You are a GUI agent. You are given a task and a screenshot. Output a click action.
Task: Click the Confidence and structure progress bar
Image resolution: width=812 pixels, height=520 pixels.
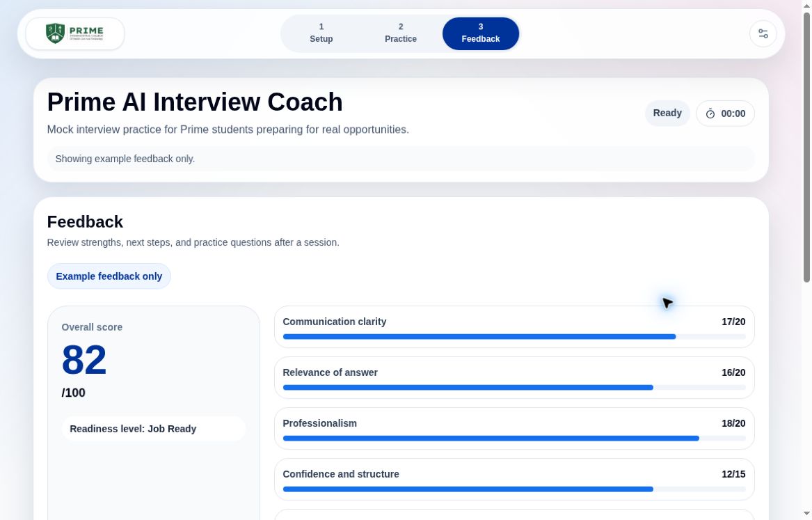(x=514, y=489)
